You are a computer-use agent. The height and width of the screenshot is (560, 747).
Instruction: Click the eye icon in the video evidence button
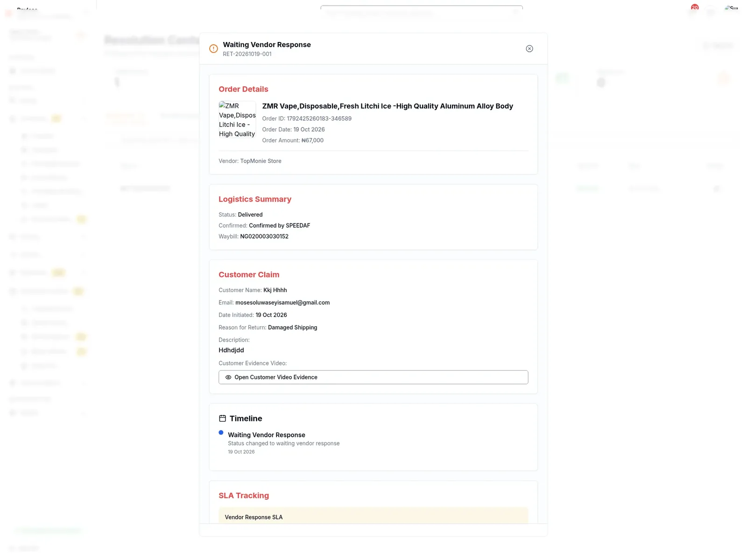point(228,377)
